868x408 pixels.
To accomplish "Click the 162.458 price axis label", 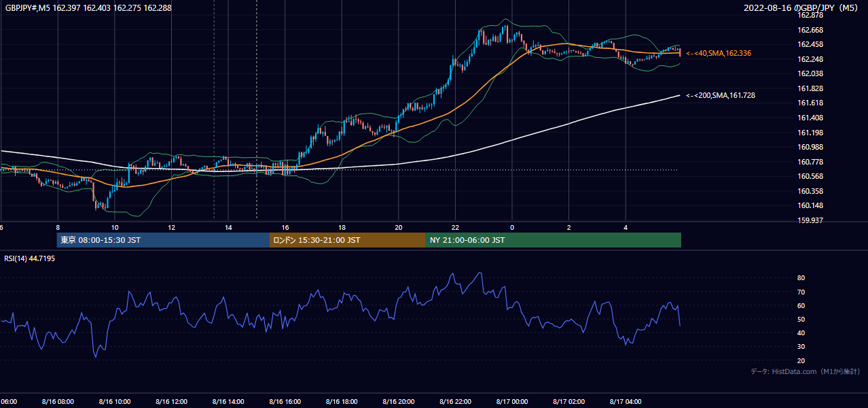I will click(x=810, y=44).
